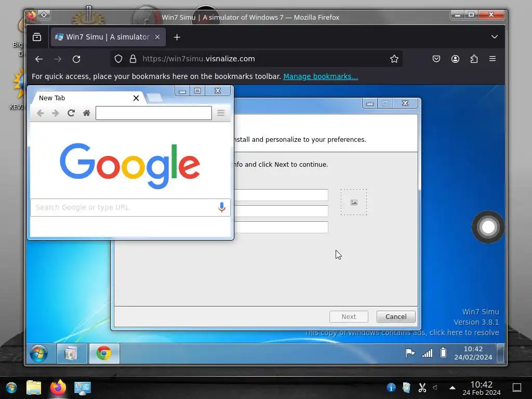Click Chrome taskbar icon in Win7 Simu
The width and height of the screenshot is (532, 399).
click(104, 353)
